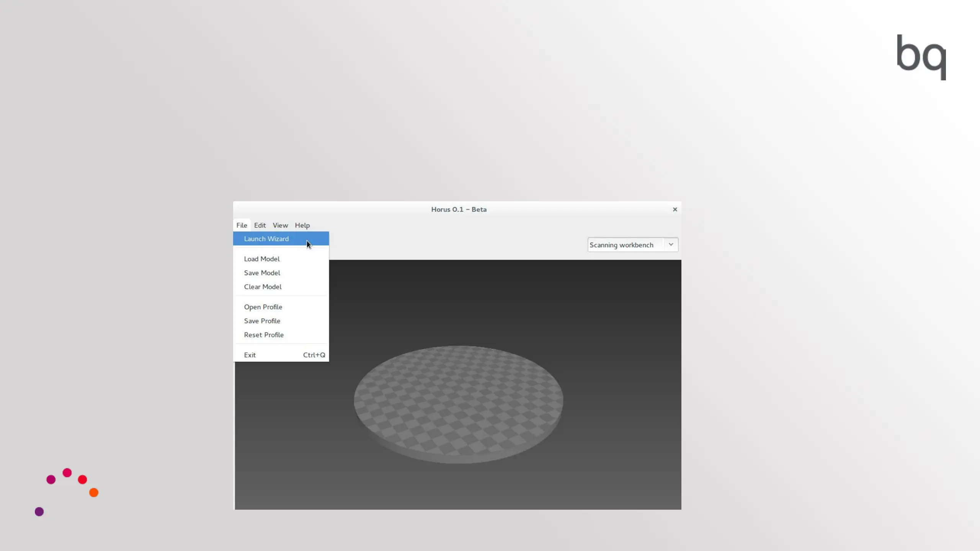Image resolution: width=980 pixels, height=551 pixels.
Task: Open the Scanning workbench combo box
Action: click(x=626, y=245)
